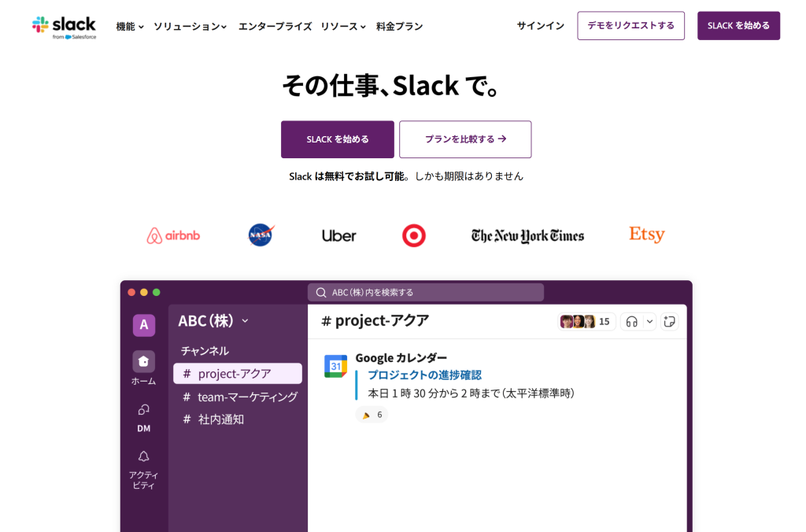
Task: Click the party popper reaction with 6
Action: (372, 415)
